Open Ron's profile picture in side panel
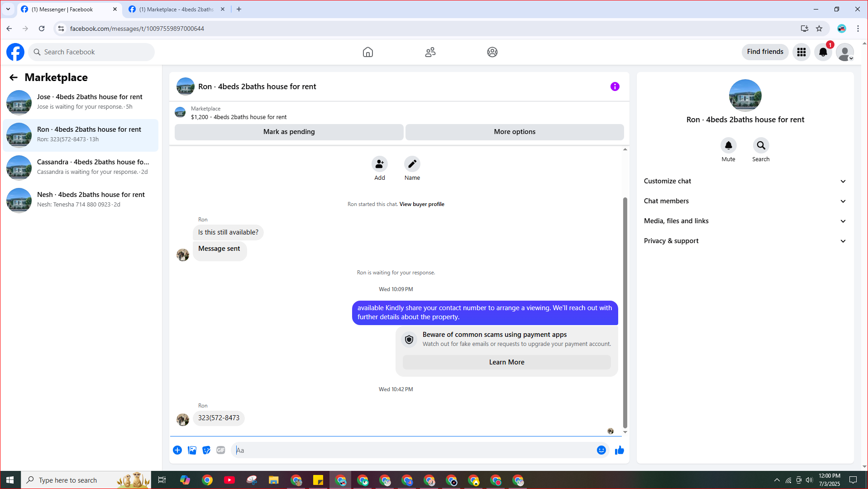The image size is (868, 489). click(745, 96)
